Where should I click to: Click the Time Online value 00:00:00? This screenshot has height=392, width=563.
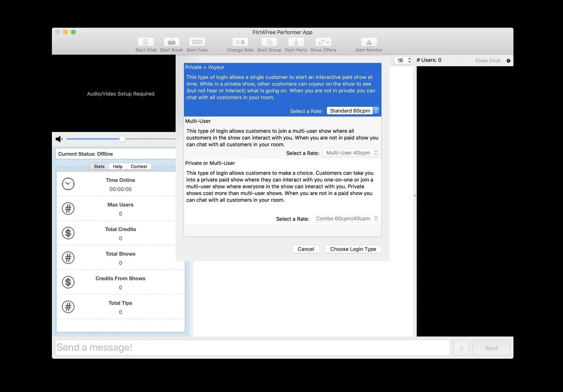(120, 189)
